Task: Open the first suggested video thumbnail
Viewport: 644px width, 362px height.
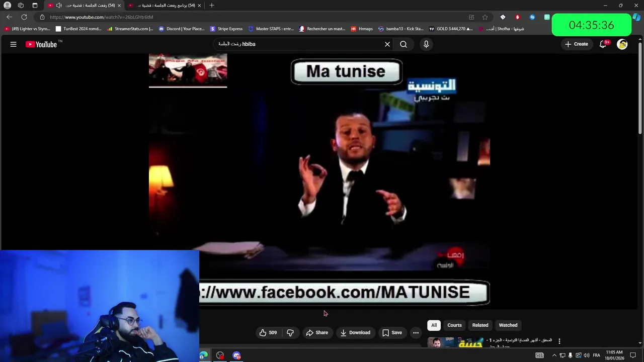Action: [x=455, y=342]
